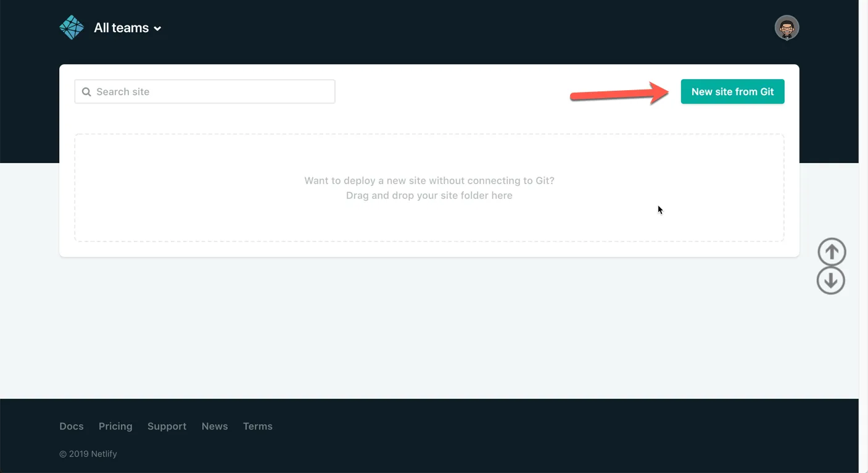
Task: Go to the Pricing footer link
Action: pyautogui.click(x=115, y=426)
